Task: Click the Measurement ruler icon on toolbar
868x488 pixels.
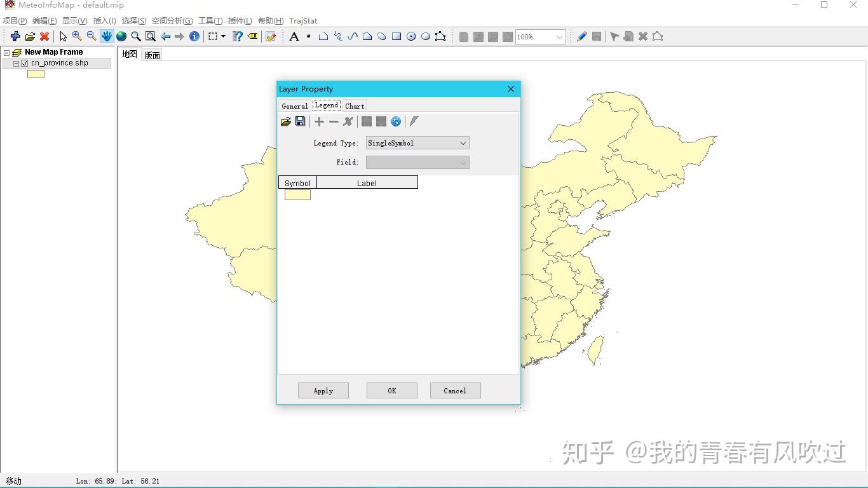Action: (x=238, y=36)
